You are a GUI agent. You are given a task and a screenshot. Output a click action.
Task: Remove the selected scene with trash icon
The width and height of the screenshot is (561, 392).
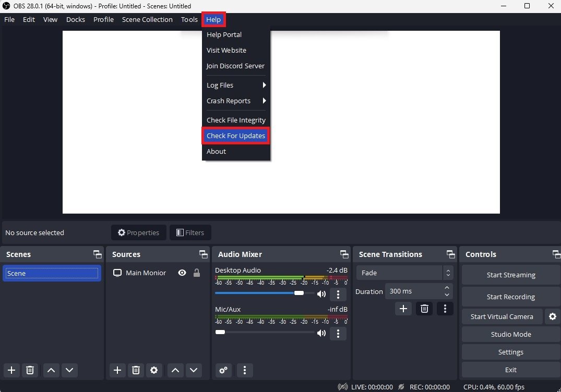click(30, 370)
